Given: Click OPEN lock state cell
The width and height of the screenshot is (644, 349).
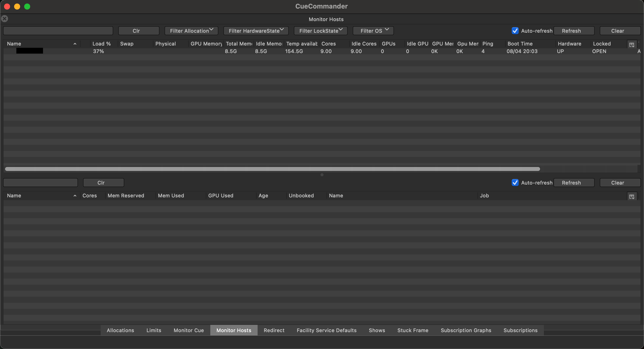Looking at the screenshot, I should point(599,51).
